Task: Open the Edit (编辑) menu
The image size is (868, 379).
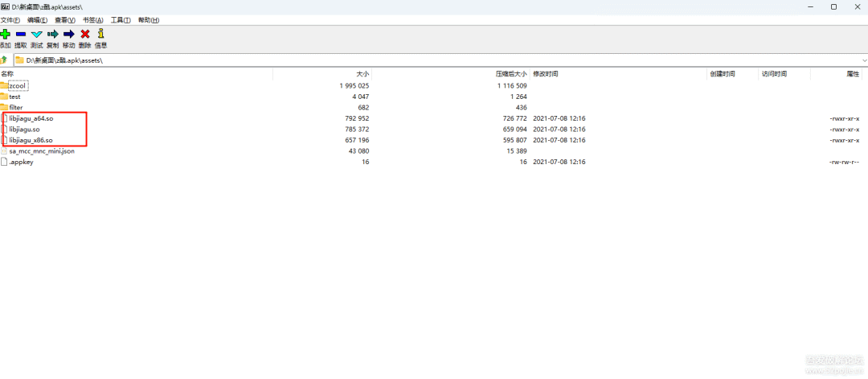Action: pyautogui.click(x=38, y=20)
